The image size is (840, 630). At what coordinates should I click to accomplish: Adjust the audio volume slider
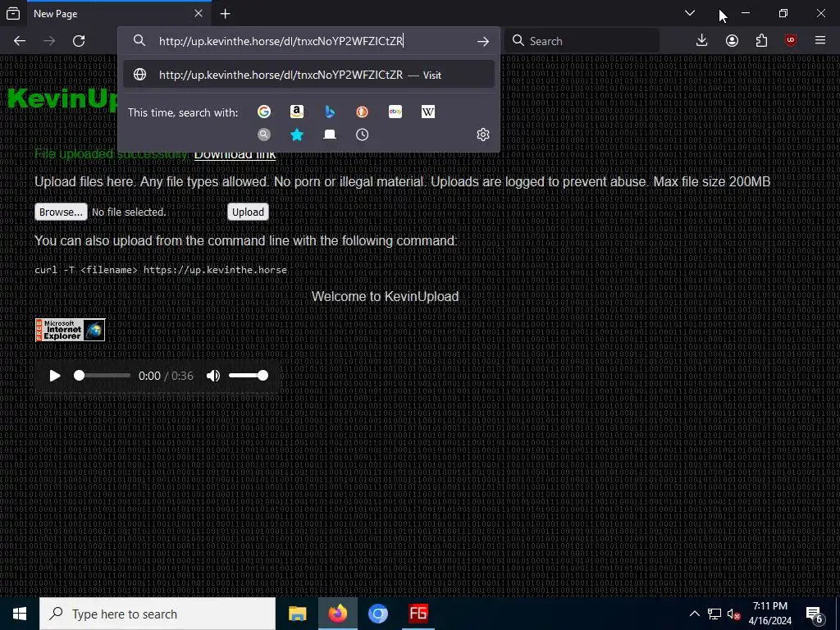[x=249, y=376]
